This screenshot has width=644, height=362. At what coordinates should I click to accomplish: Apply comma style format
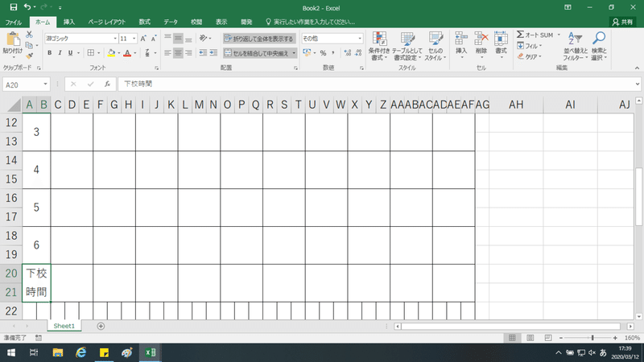click(x=333, y=53)
